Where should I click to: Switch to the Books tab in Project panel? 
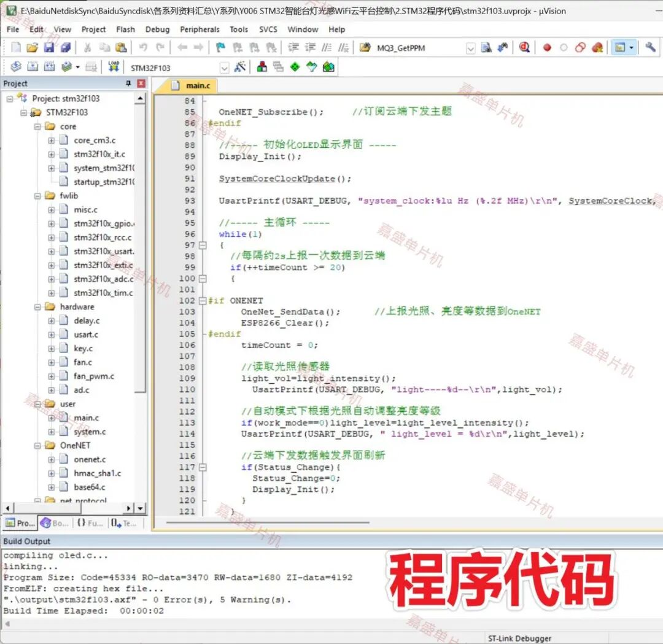tap(55, 523)
